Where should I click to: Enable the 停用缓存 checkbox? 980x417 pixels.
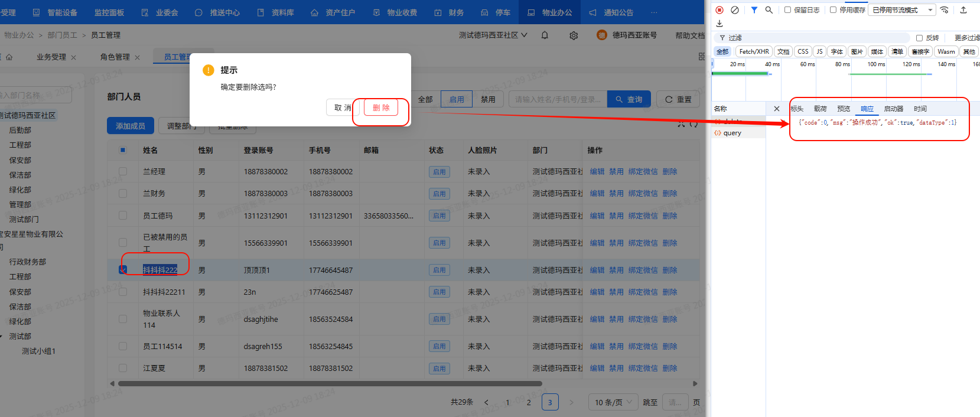[x=833, y=10]
